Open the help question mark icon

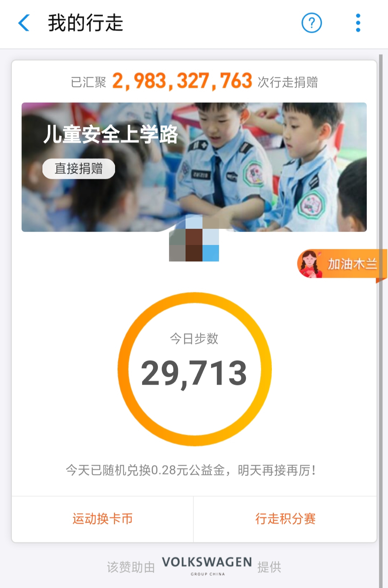[311, 23]
